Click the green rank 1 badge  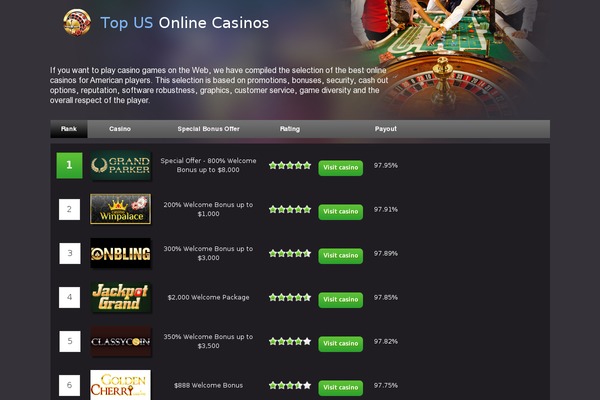click(69, 165)
